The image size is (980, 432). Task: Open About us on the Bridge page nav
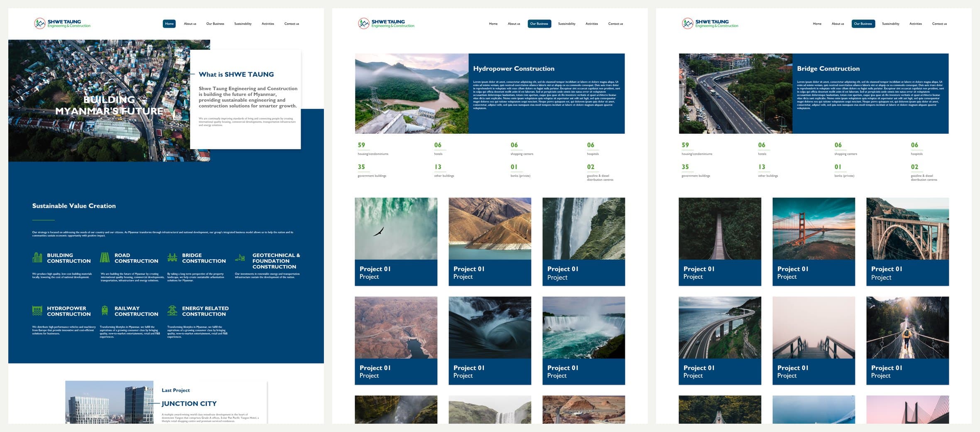pyautogui.click(x=838, y=24)
